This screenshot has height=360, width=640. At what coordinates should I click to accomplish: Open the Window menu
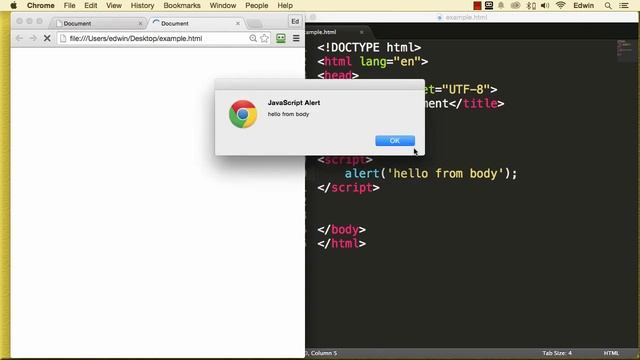pyautogui.click(x=223, y=5)
